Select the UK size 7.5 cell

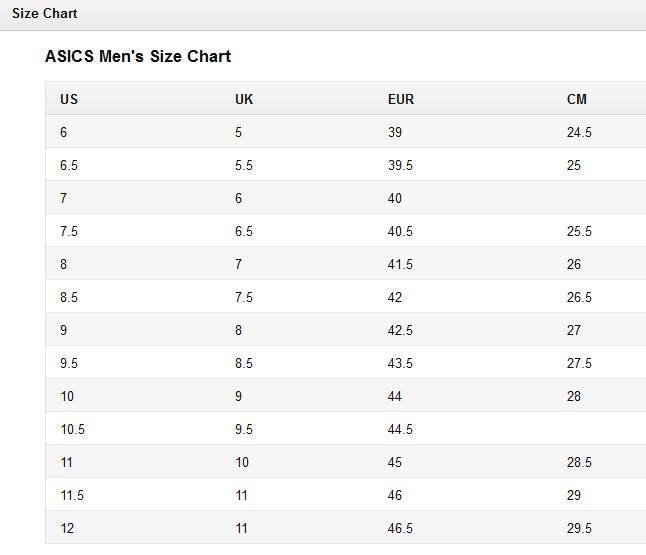click(x=244, y=298)
